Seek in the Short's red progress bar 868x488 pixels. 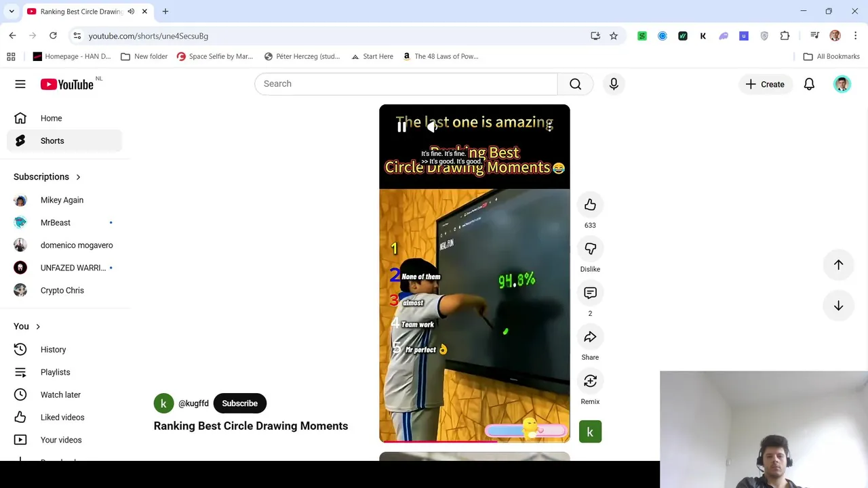475,441
